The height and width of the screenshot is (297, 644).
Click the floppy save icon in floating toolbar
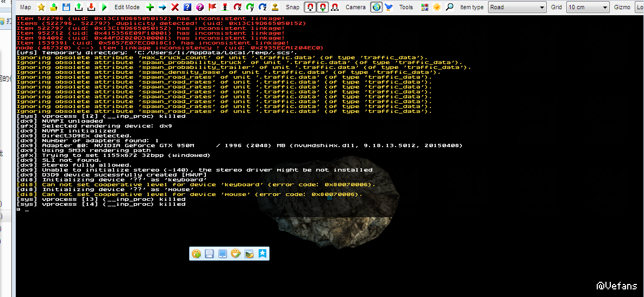point(209,254)
